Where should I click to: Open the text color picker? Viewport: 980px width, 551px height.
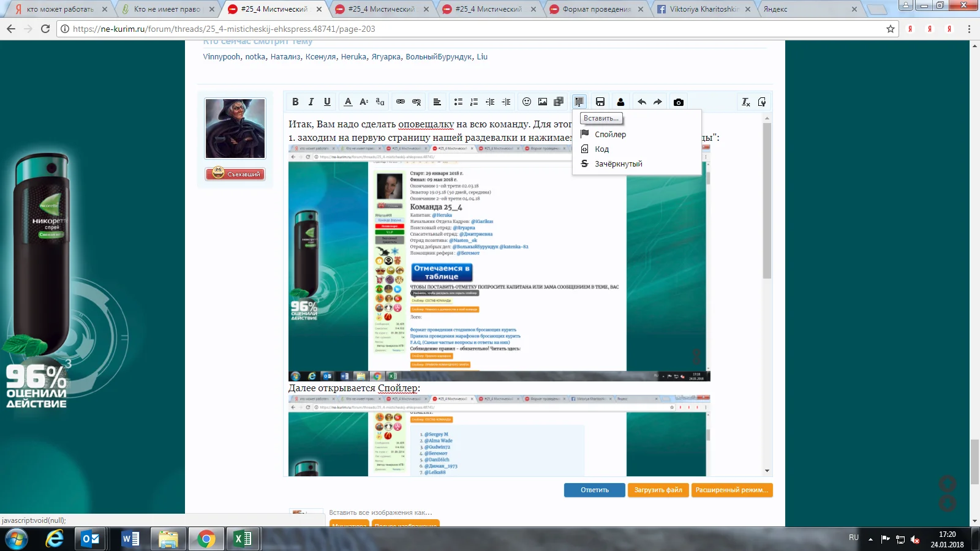point(348,102)
